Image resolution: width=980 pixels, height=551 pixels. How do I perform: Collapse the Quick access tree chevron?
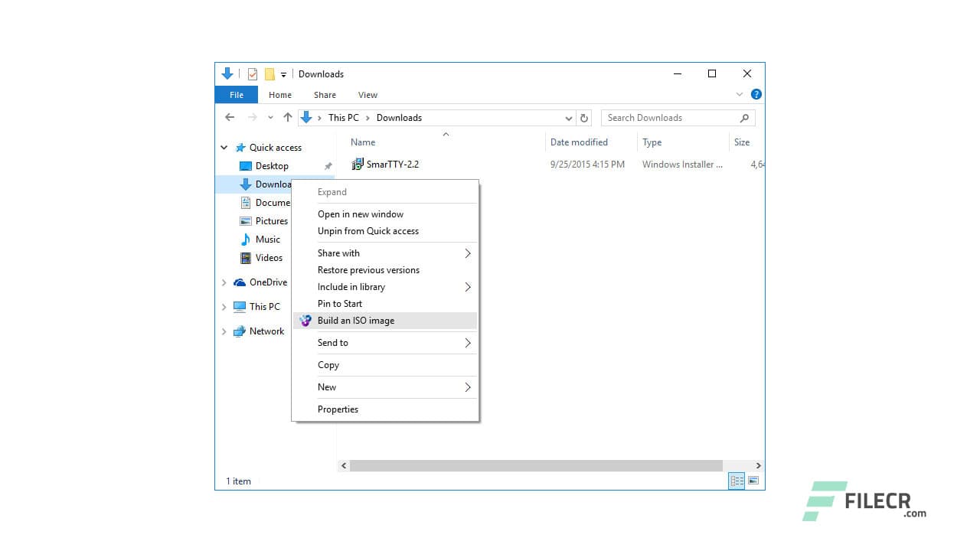[x=224, y=147]
